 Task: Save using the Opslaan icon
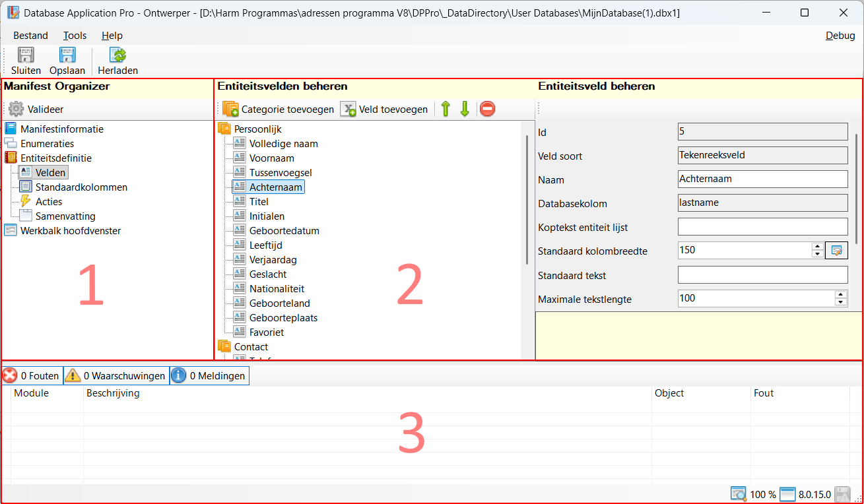click(67, 56)
